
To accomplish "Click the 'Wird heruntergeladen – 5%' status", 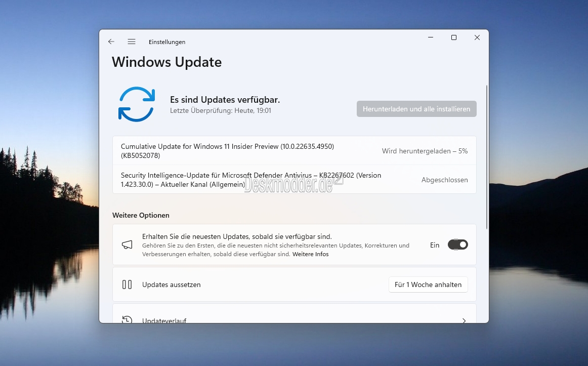I will click(x=425, y=151).
